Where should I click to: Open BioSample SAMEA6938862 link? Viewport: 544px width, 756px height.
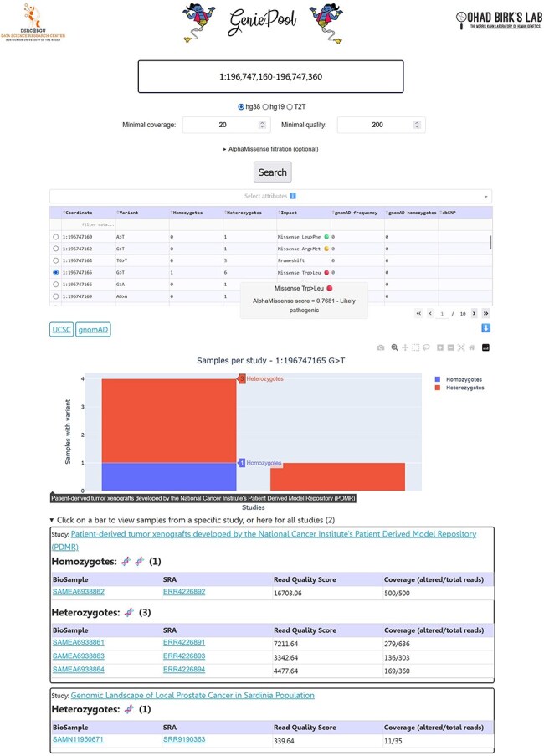click(x=79, y=592)
